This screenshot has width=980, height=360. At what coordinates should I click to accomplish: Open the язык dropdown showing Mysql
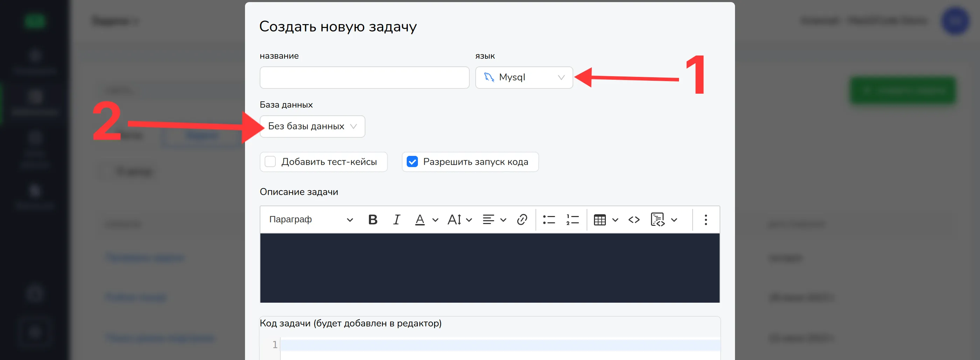(524, 78)
